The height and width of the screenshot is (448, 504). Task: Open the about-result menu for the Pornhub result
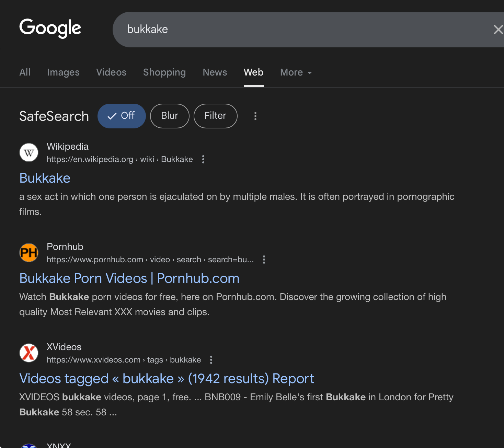(x=264, y=260)
